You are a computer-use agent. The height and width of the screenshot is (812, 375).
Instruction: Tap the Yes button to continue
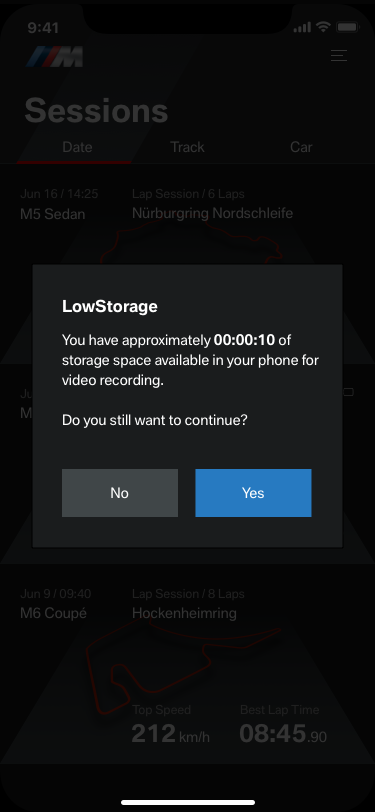pos(253,492)
